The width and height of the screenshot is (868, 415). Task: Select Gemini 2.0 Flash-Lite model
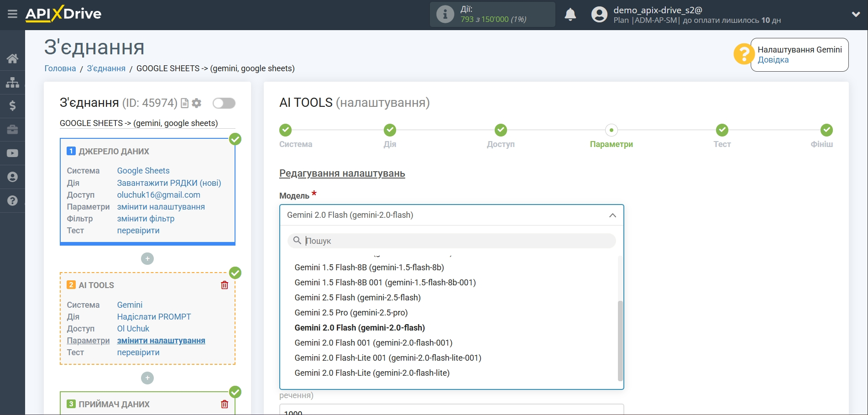(x=372, y=373)
